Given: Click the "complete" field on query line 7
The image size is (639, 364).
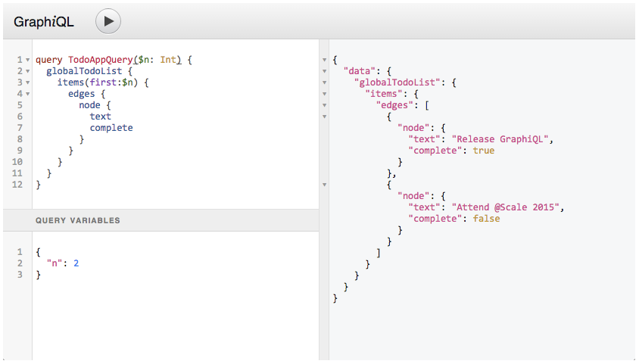Looking at the screenshot, I should click(111, 128).
